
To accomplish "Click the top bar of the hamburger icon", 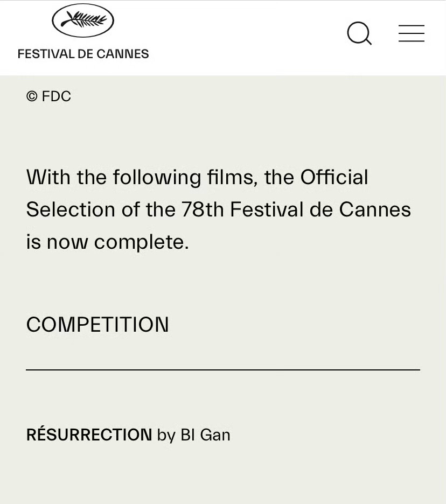I will 412,25.
